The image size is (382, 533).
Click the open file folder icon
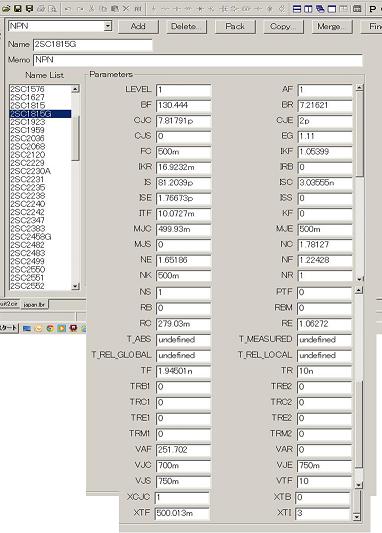[6, 9]
